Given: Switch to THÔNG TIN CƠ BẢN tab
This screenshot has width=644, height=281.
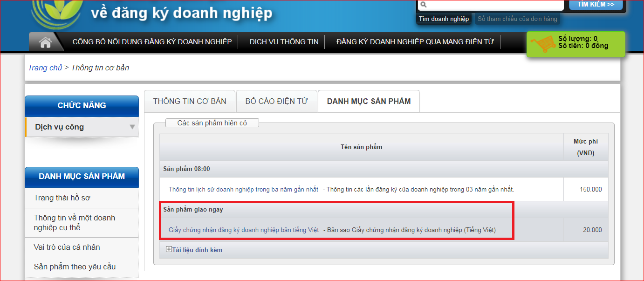Looking at the screenshot, I should point(190,101).
